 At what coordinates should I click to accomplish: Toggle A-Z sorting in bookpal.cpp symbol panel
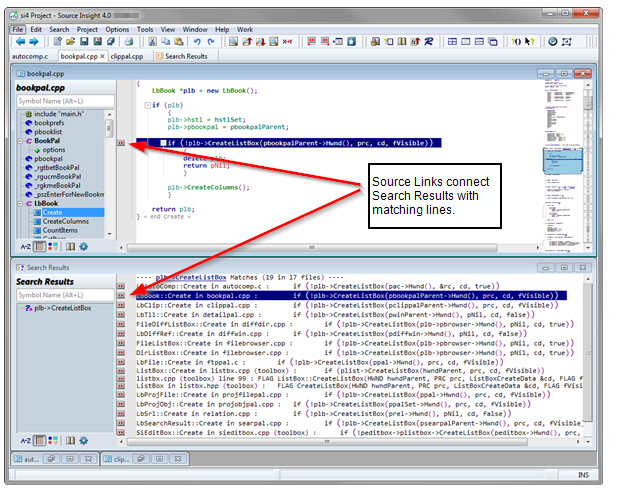tap(26, 247)
